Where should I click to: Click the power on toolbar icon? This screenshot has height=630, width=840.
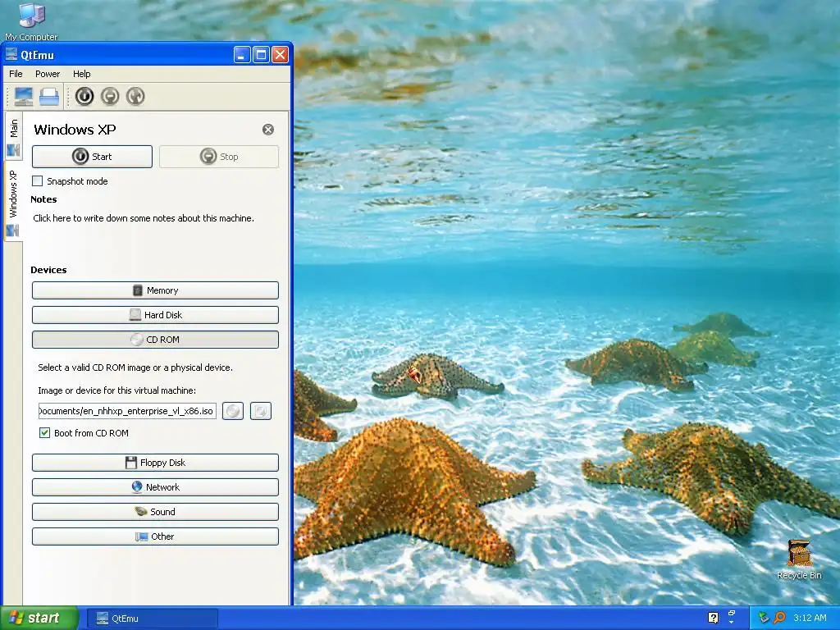pyautogui.click(x=84, y=97)
